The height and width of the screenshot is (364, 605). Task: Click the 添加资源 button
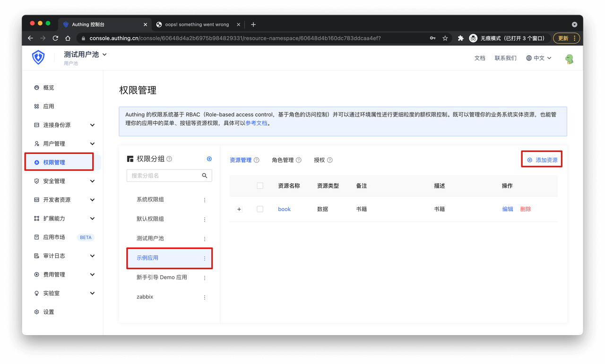[x=542, y=160]
